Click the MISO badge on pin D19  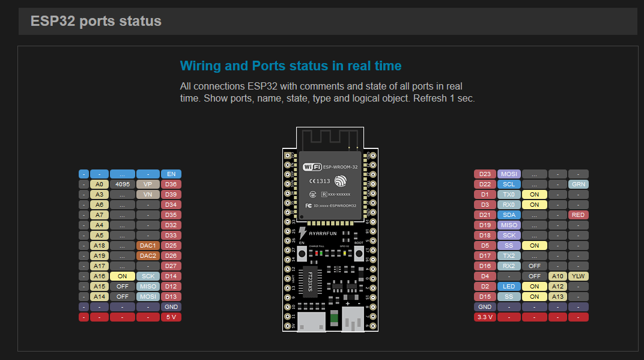[x=509, y=225]
